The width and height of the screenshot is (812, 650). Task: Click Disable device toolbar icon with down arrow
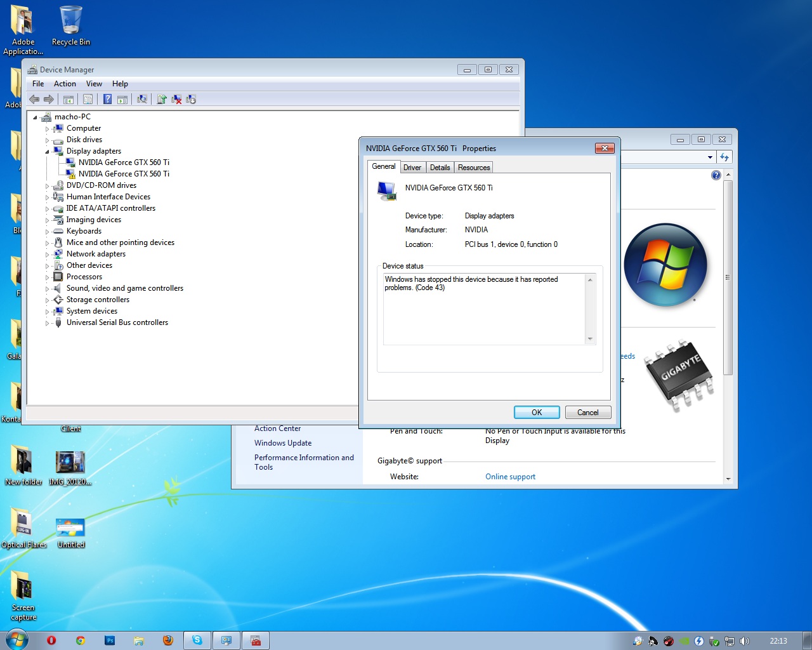pos(191,99)
